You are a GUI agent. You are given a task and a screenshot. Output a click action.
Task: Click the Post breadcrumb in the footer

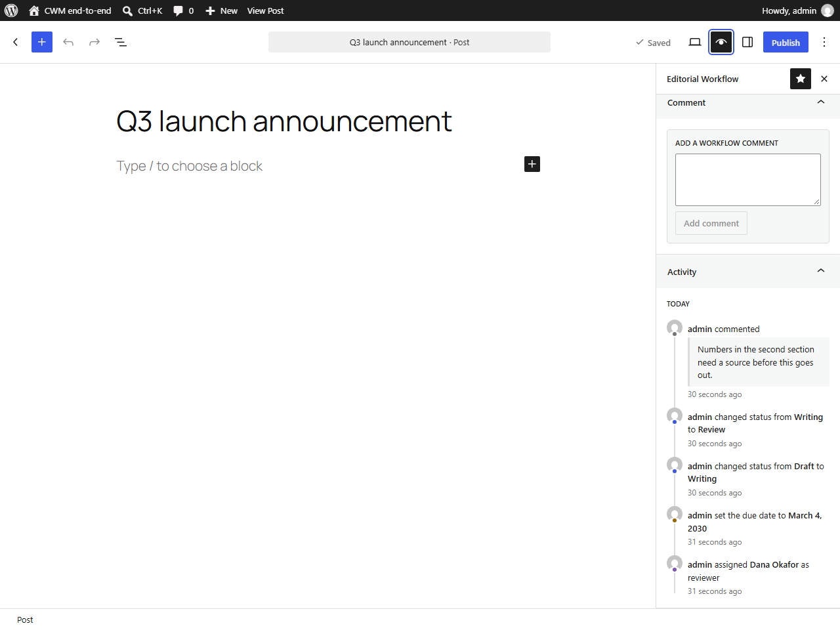pos(25,619)
